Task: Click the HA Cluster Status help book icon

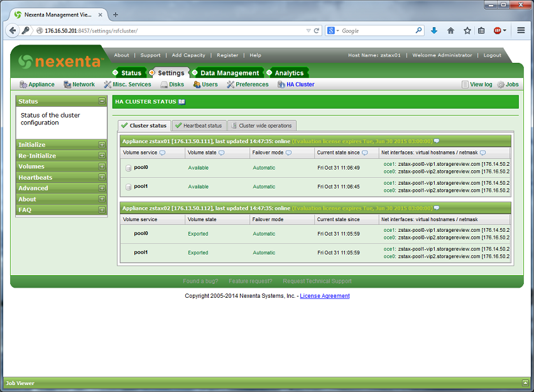Action: (x=182, y=102)
